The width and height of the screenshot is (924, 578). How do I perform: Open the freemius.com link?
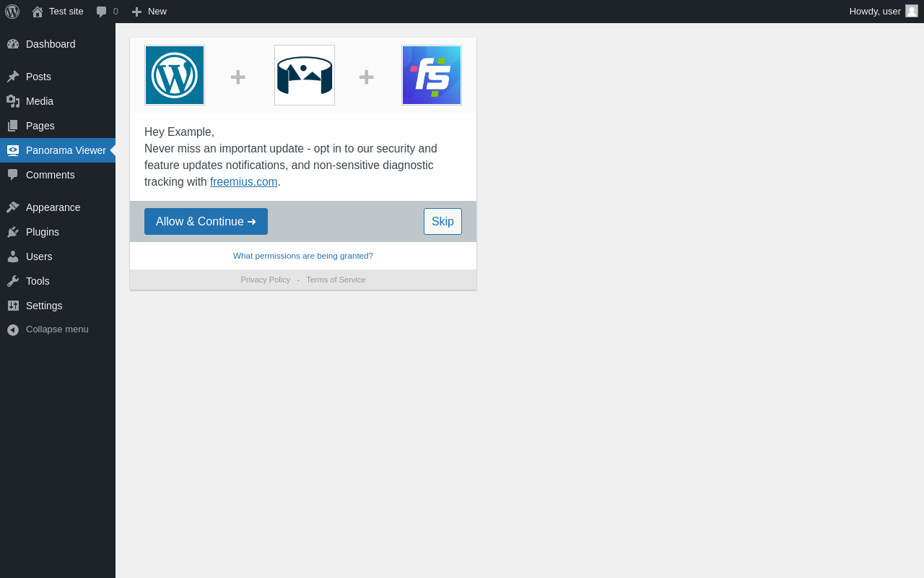point(244,182)
